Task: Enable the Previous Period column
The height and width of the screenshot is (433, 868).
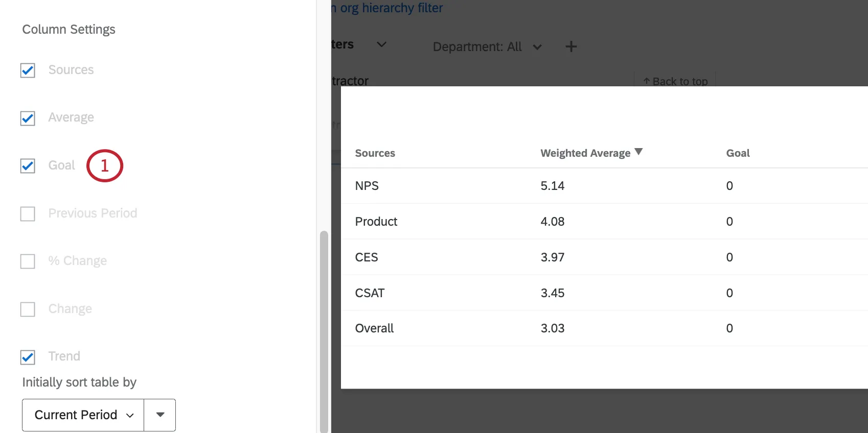Action: pos(28,214)
